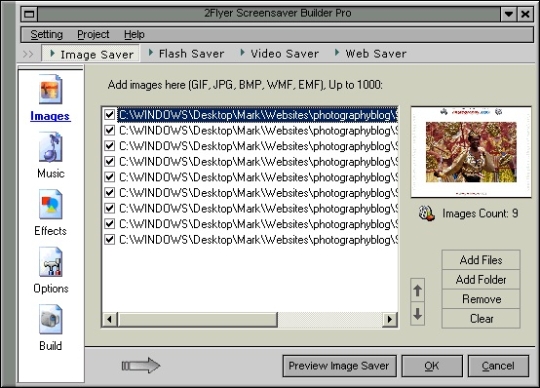540x388 pixels.
Task: Uncheck the second image file checkbox
Action: 110,130
